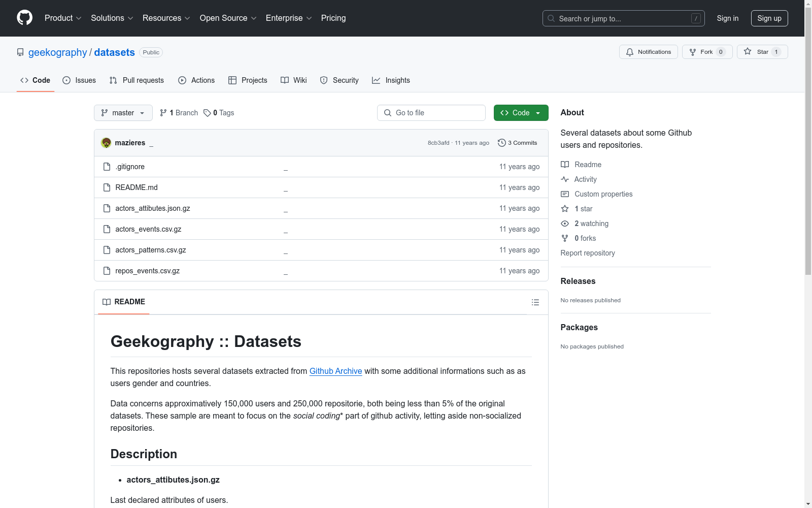Select the README tab header
The image size is (812, 508).
pos(124,302)
